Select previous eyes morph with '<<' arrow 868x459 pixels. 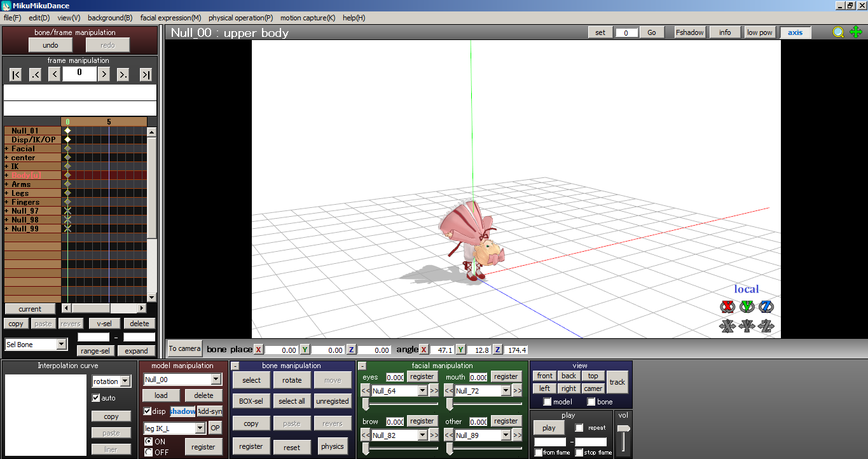[366, 391]
